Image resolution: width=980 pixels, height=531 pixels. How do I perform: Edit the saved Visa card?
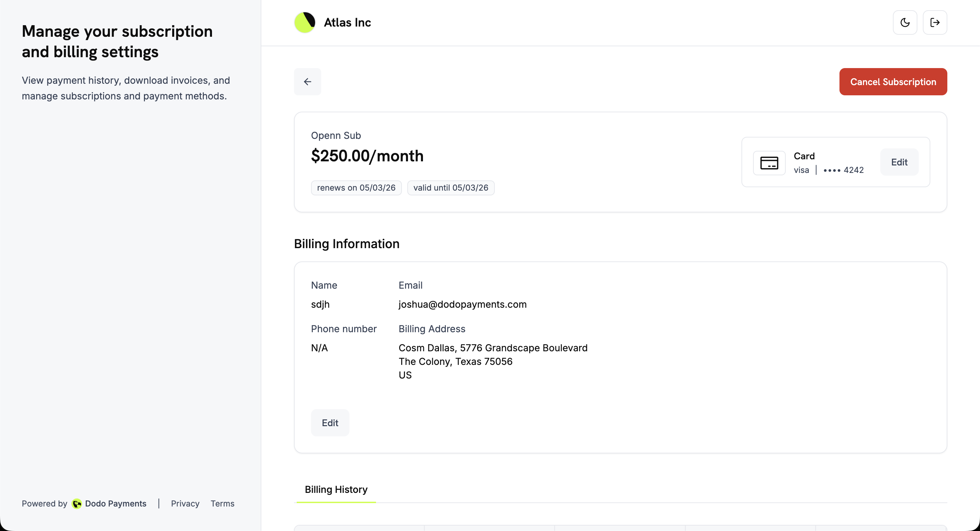pyautogui.click(x=899, y=162)
